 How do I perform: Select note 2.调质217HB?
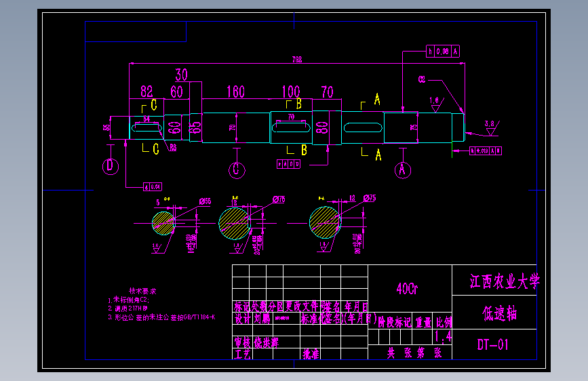click(128, 308)
